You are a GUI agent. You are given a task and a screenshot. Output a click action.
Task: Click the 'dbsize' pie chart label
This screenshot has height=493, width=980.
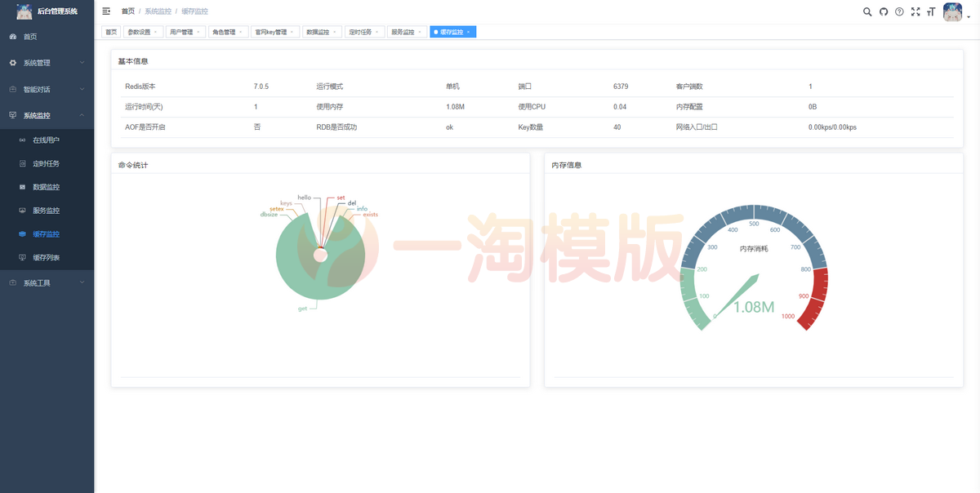tap(269, 215)
